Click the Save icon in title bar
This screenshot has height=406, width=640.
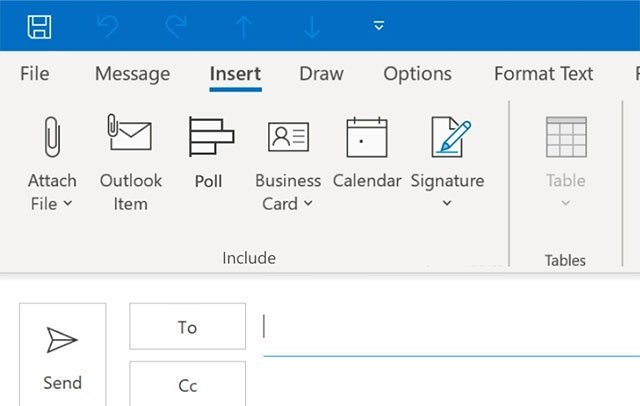(x=39, y=26)
